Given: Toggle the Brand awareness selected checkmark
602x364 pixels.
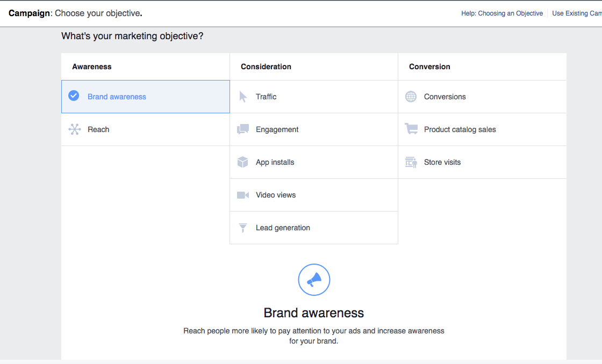Looking at the screenshot, I should coord(74,96).
